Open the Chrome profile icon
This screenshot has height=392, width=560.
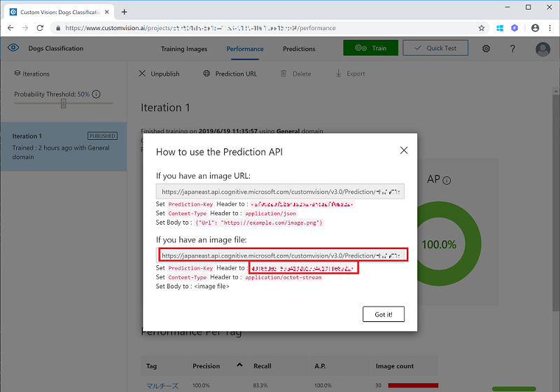(x=535, y=28)
